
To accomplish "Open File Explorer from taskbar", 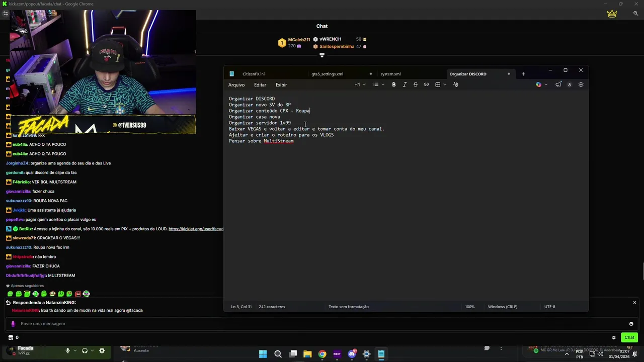I will tap(307, 354).
